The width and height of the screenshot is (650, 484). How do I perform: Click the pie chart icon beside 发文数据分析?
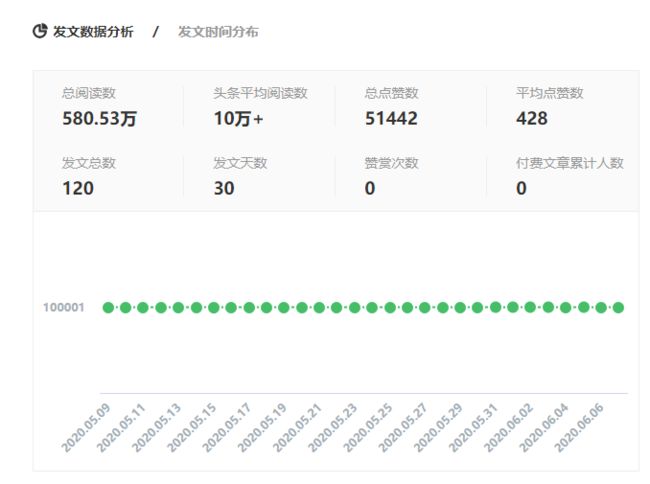(x=40, y=31)
